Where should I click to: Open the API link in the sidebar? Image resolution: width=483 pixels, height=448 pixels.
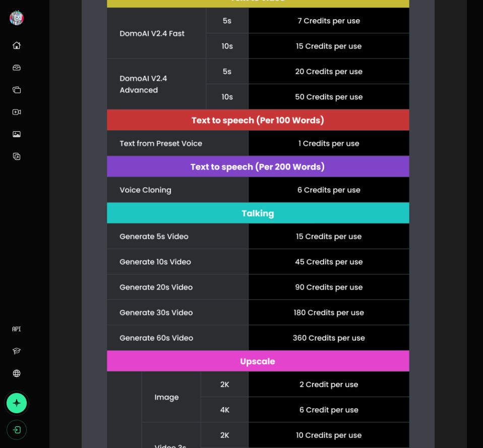coord(17,329)
